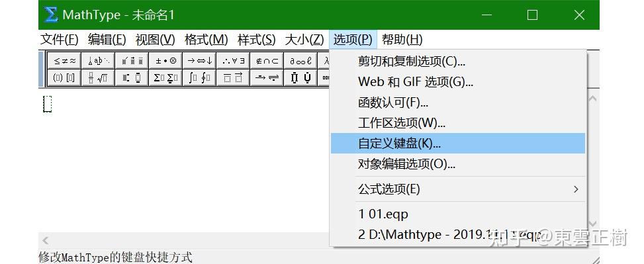Select 对象编辑选项(O)... menu item

pyautogui.click(x=458, y=164)
